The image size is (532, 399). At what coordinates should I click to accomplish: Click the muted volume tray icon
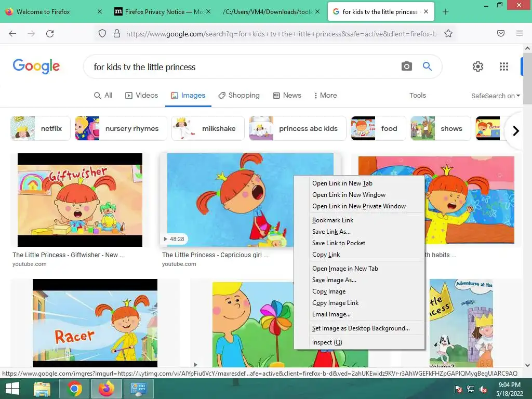coord(484,389)
